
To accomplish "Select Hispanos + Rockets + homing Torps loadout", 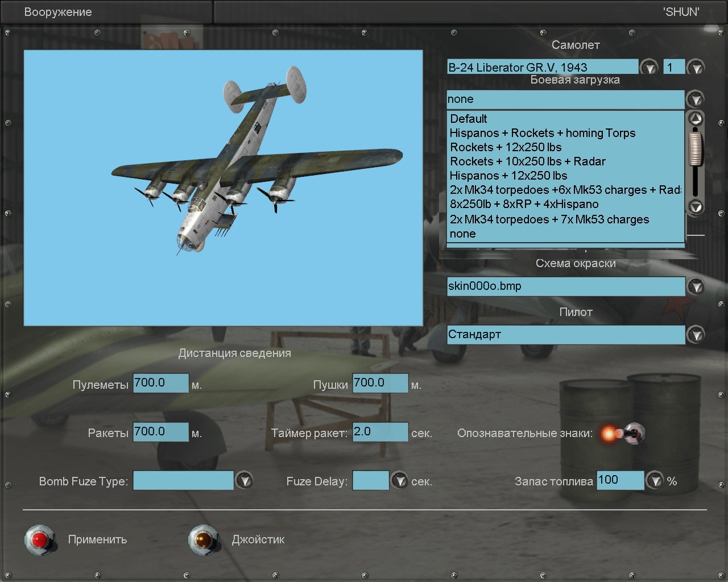I will [566, 133].
